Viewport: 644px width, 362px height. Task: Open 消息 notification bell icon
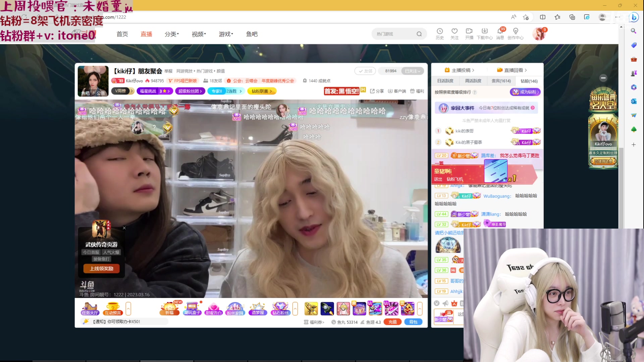pos(500,34)
